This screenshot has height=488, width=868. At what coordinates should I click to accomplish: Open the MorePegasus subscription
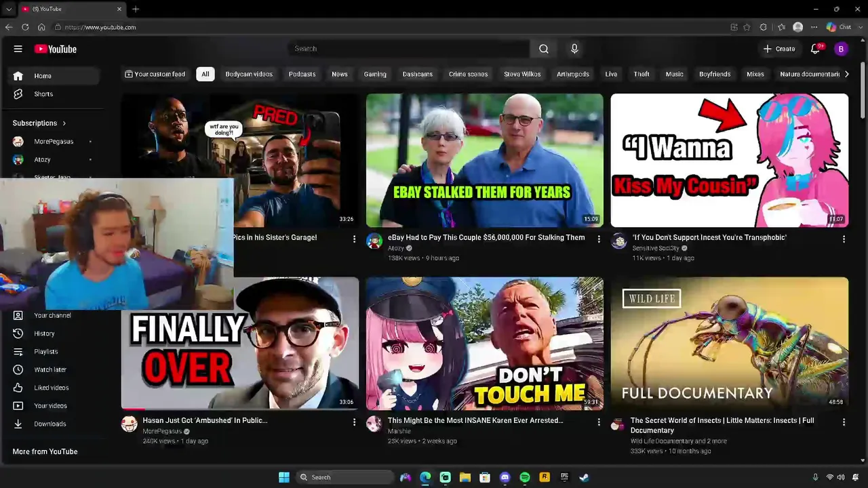pos(52,142)
